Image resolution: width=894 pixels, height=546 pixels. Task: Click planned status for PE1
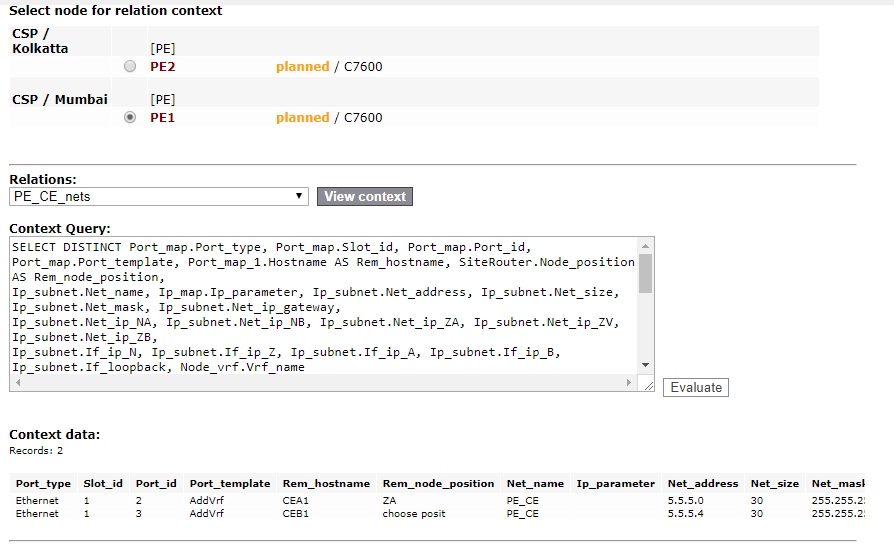click(302, 117)
